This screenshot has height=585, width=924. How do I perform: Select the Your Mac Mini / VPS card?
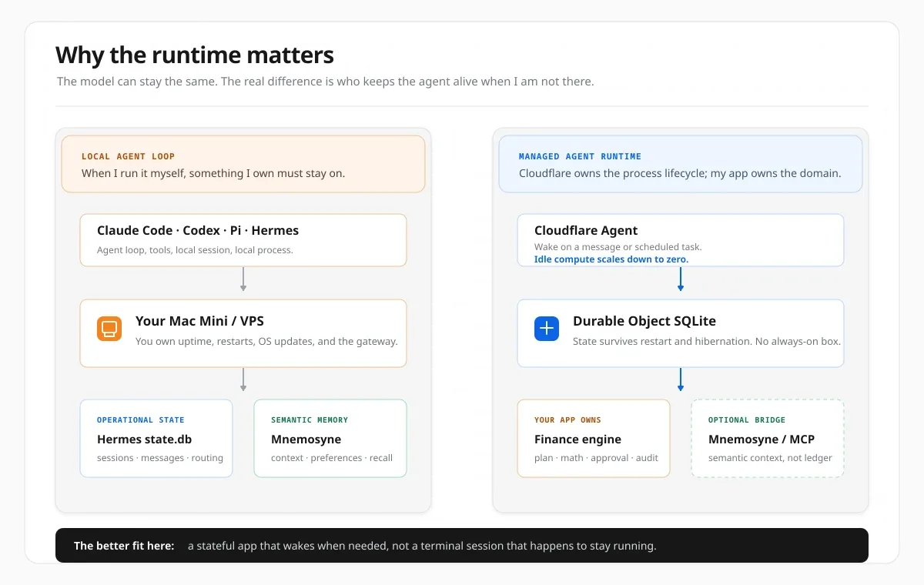243,333
